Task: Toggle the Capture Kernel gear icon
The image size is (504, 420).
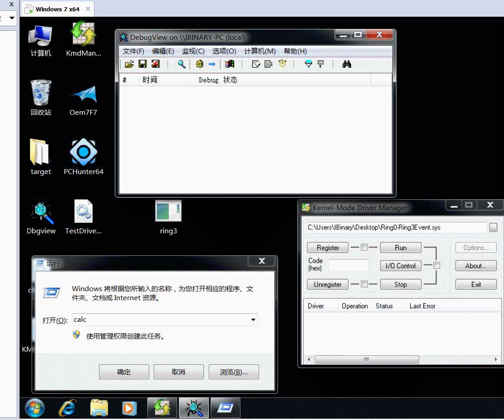Action: click(200, 64)
